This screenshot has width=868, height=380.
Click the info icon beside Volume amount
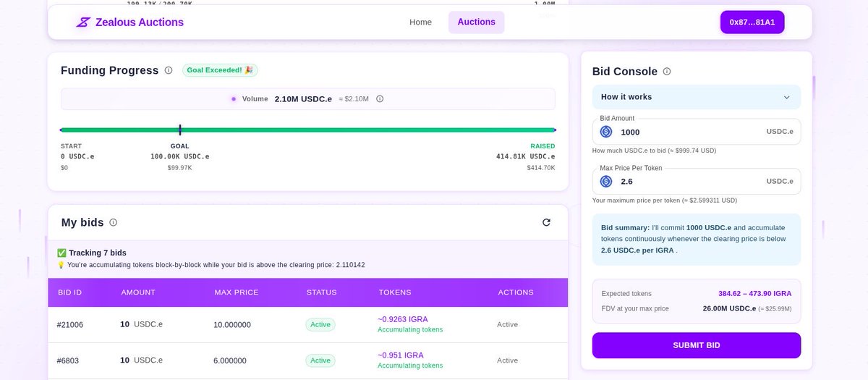(380, 98)
